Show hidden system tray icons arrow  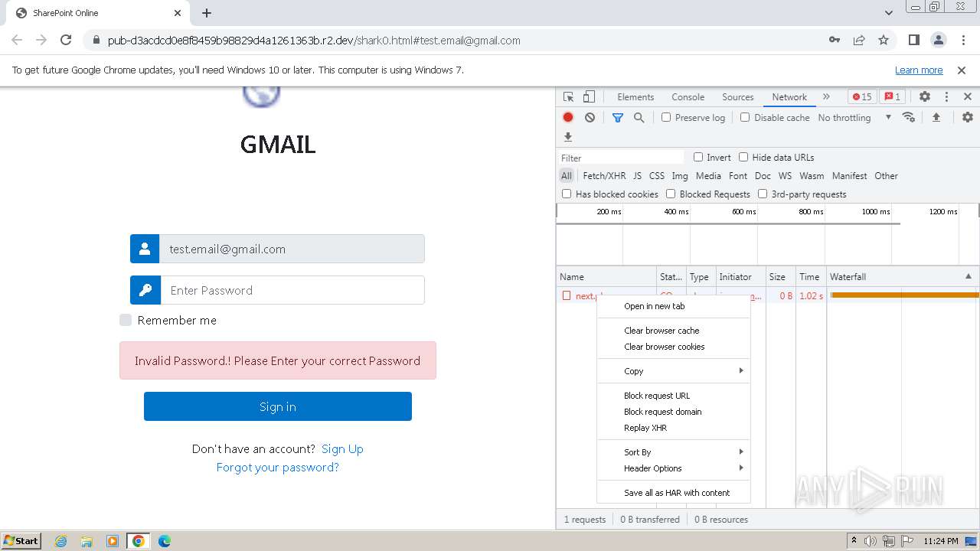click(854, 541)
